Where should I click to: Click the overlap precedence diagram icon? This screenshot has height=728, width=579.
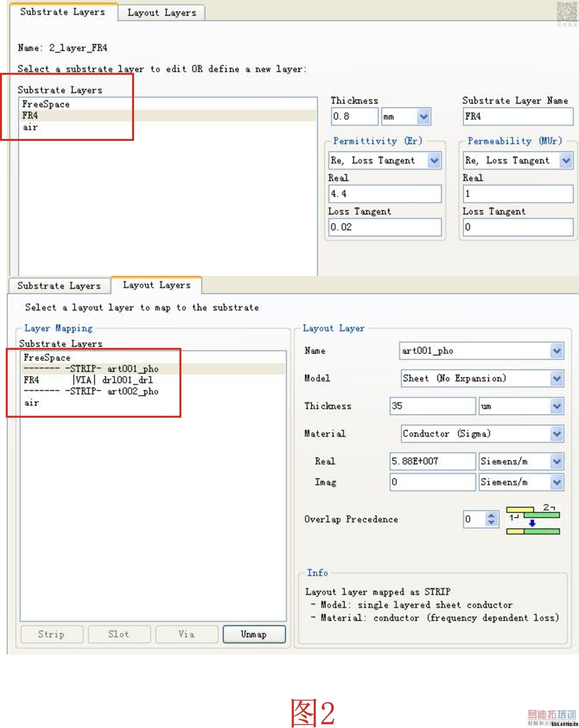[533, 519]
